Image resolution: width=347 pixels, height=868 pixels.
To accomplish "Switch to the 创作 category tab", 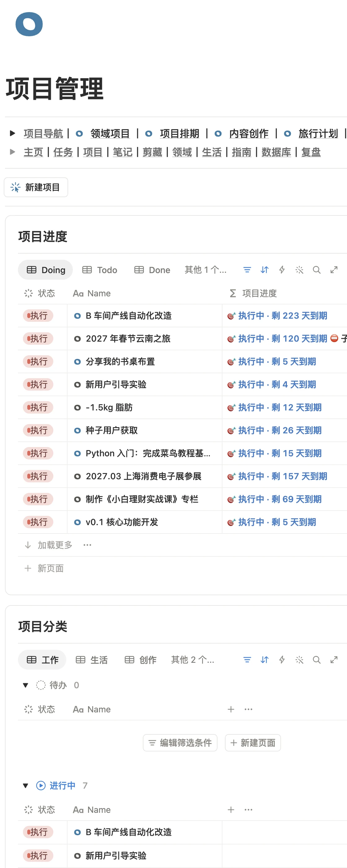I will coord(140,660).
